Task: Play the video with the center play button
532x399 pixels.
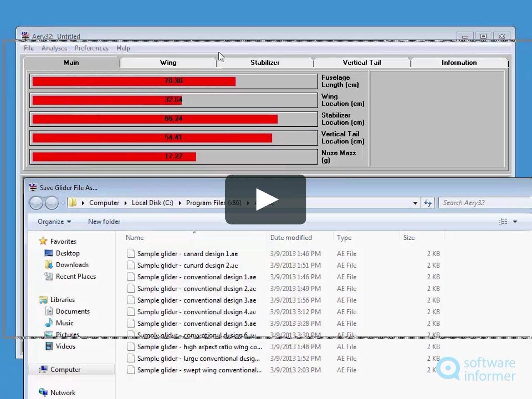Action: (x=266, y=199)
